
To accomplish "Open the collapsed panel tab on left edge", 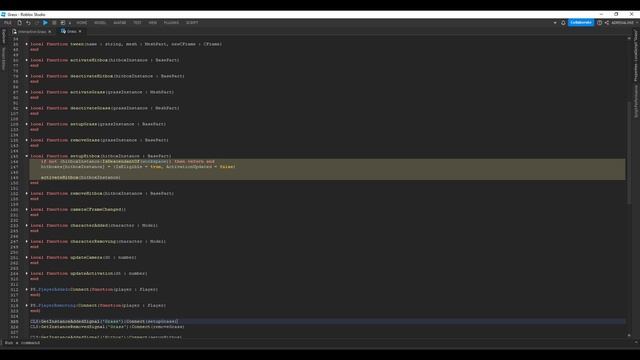I will tap(4, 36).
